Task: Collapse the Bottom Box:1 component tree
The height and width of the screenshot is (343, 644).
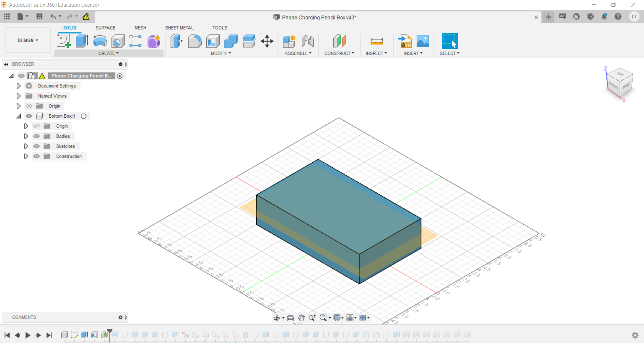Action: coord(19,116)
